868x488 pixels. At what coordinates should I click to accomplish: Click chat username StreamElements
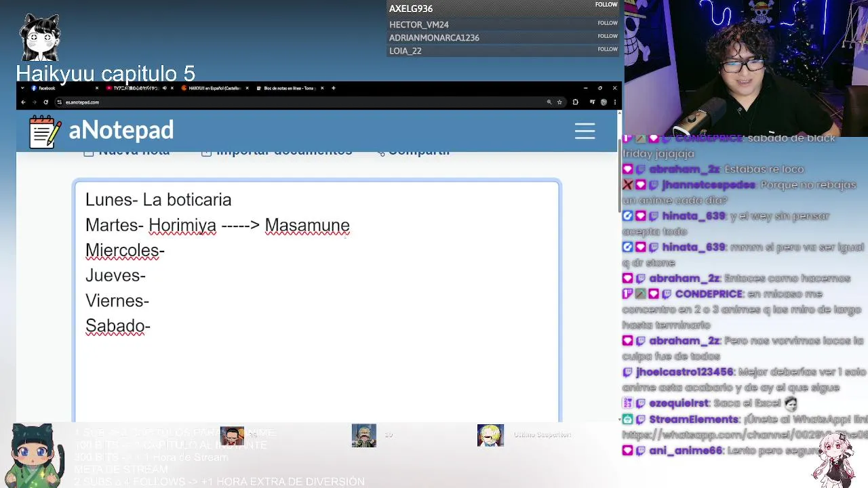(693, 420)
